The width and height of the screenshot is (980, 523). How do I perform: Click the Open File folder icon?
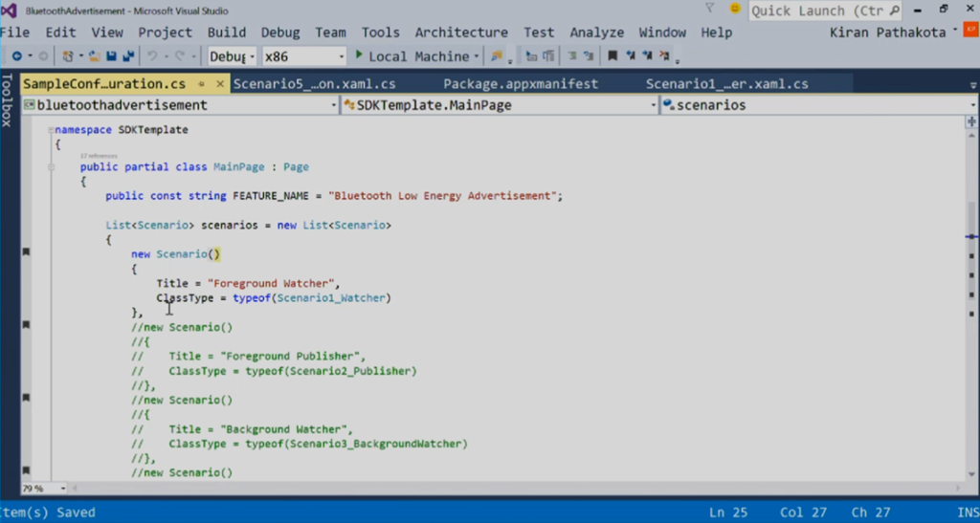(95, 56)
